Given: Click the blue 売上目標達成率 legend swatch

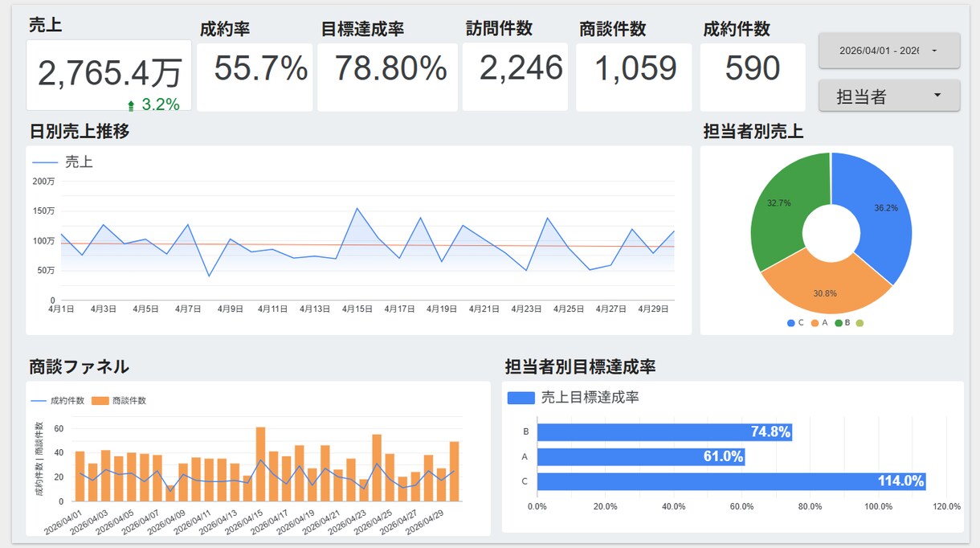Looking at the screenshot, I should pos(521,398).
